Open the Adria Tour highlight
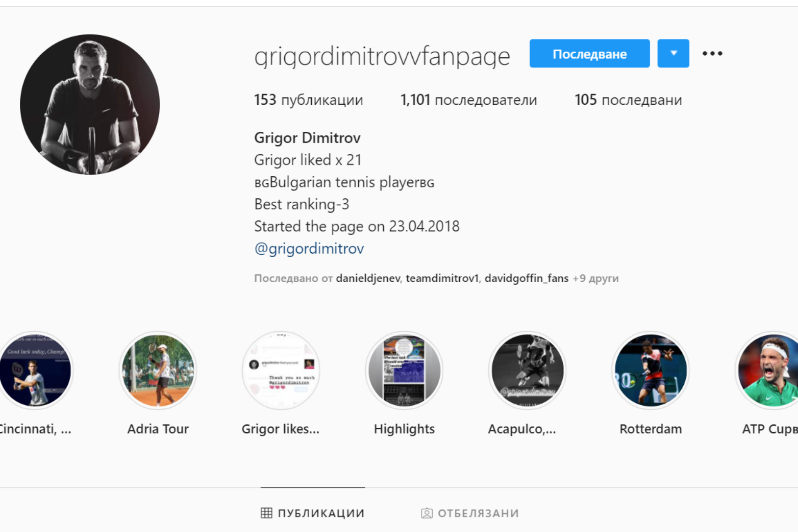798x532 pixels. point(158,370)
